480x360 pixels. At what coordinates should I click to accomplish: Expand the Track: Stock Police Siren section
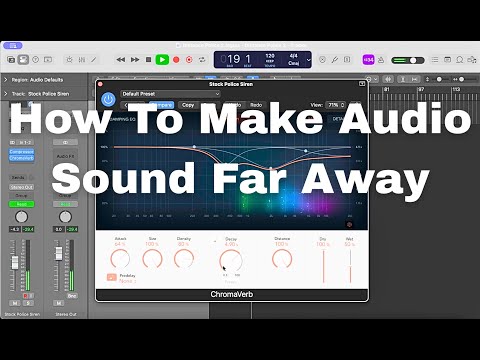pyautogui.click(x=6, y=94)
